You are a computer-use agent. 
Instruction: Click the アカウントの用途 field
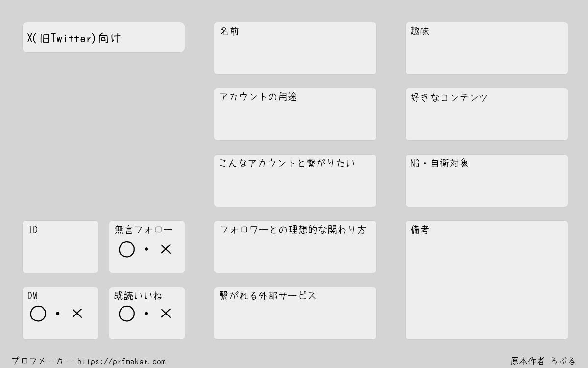(x=295, y=114)
